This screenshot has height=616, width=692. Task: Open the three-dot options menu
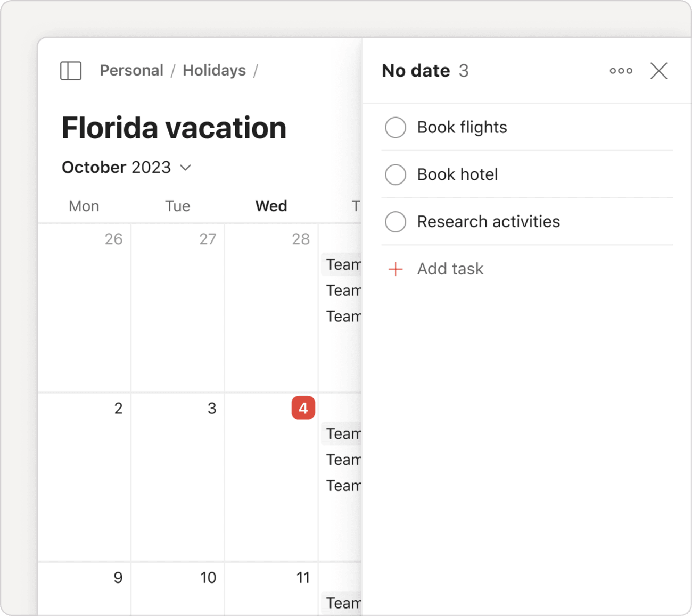tap(621, 70)
